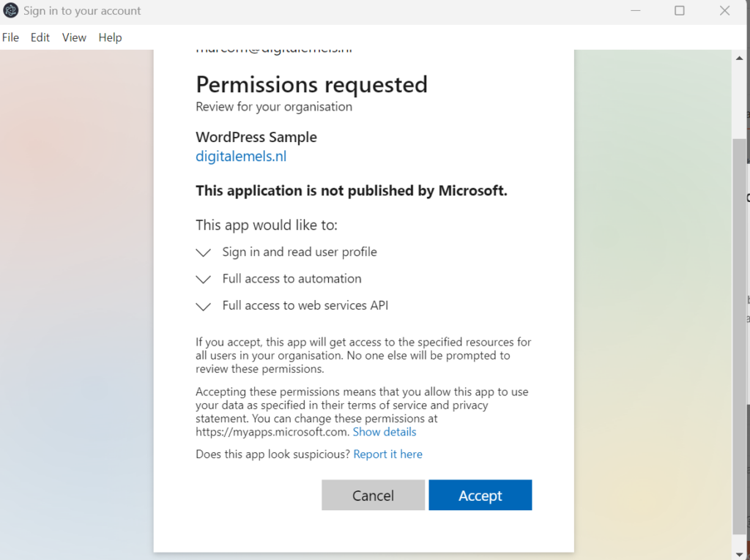Click the app icon in the title bar
The width and height of the screenshot is (750, 560).
[10, 10]
